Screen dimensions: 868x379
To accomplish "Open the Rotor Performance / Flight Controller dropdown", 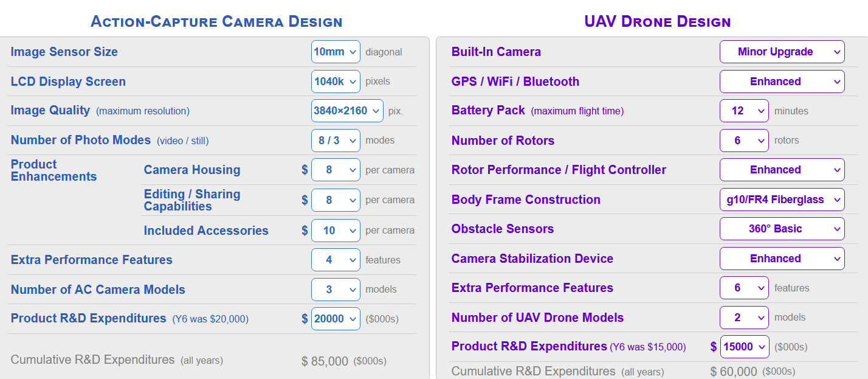I will click(x=782, y=170).
